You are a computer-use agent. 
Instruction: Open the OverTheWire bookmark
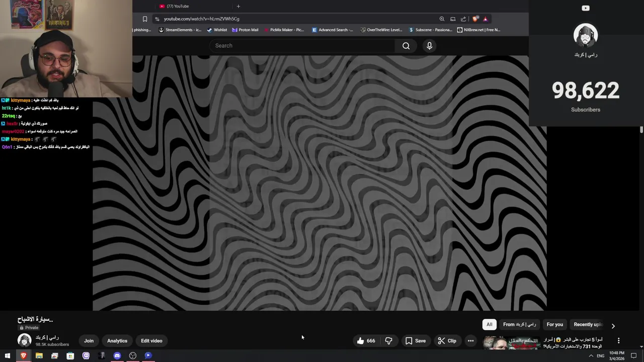[381, 30]
